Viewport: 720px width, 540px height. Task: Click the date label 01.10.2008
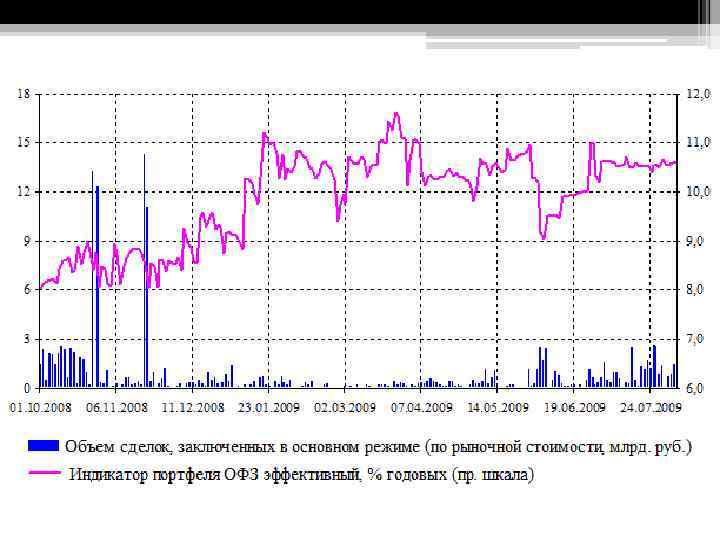pos(40,407)
